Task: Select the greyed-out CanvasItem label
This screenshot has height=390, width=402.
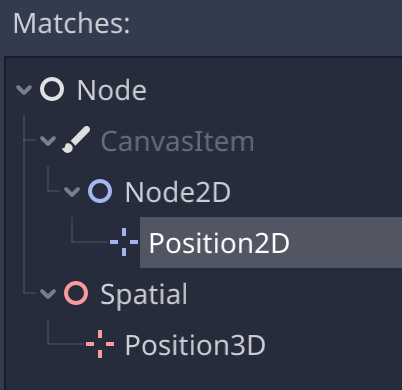Action: (x=178, y=141)
